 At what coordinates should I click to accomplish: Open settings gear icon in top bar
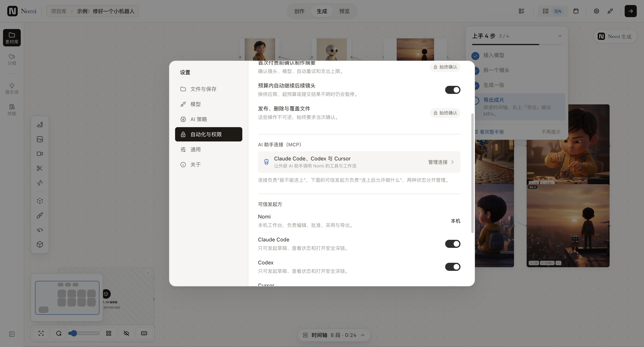pyautogui.click(x=596, y=11)
